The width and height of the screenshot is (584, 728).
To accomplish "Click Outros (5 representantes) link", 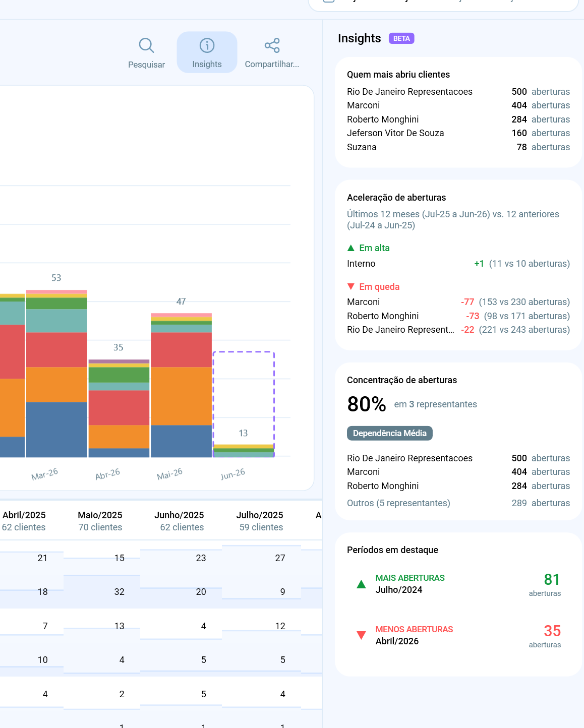I will point(398,503).
